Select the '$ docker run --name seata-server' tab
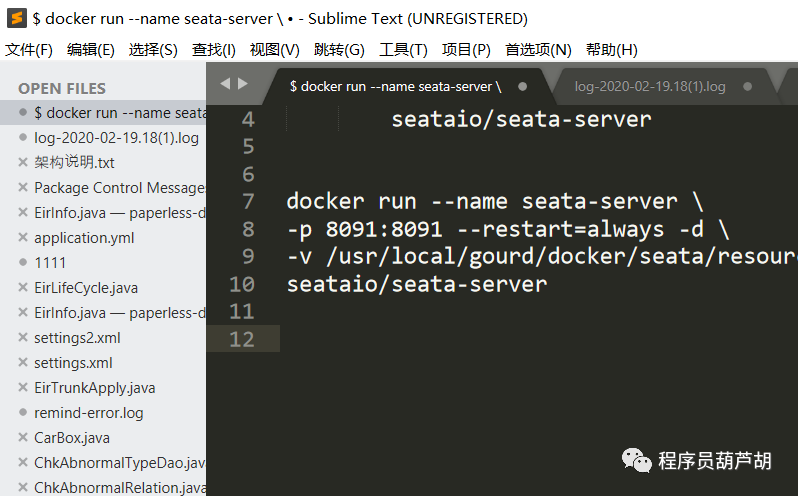Screen dimensions: 798x496 395,87
